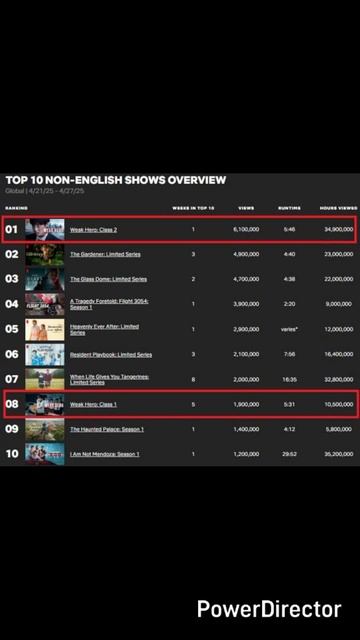Open Resident Playbook: Limited Series link

click(111, 355)
